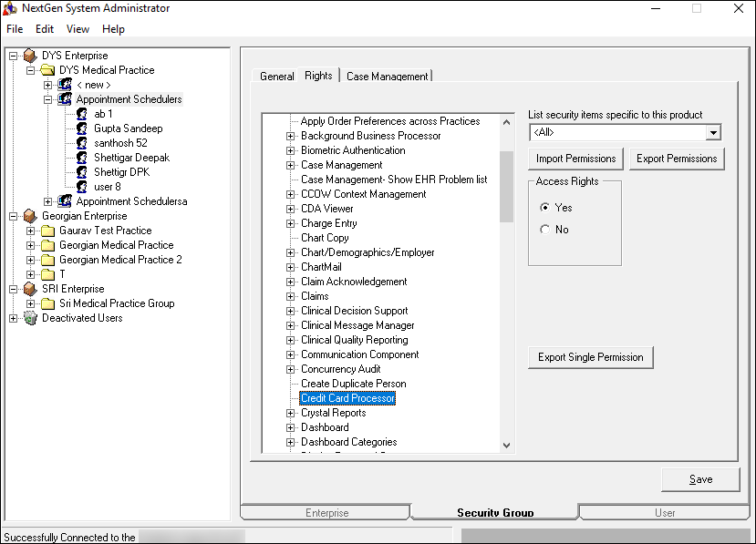Image resolution: width=756 pixels, height=544 pixels.
Task: Click the user icon beside santhosh 52
Action: click(82, 143)
